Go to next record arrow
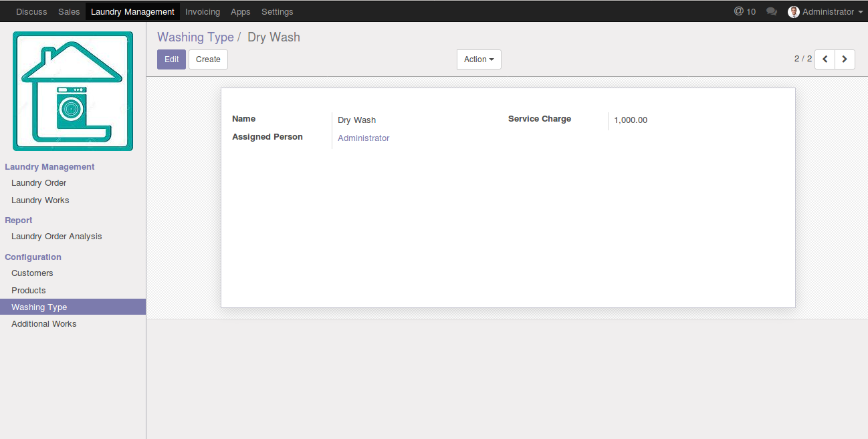 845,59
